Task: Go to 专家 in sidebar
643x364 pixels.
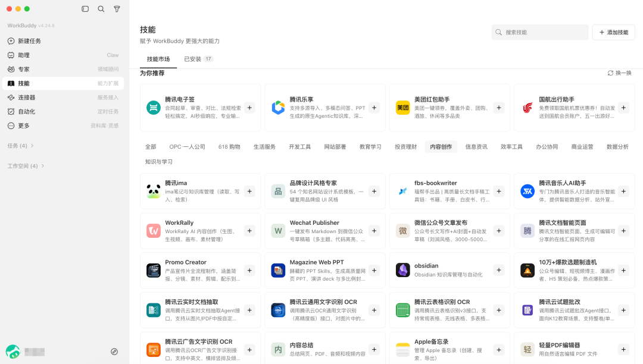Action: 63,69
